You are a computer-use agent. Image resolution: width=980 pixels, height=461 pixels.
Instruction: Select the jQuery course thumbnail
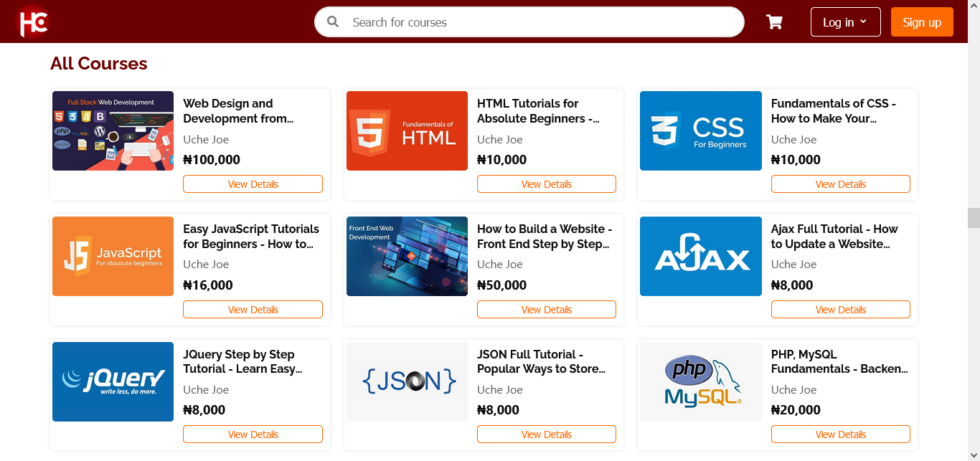click(113, 381)
